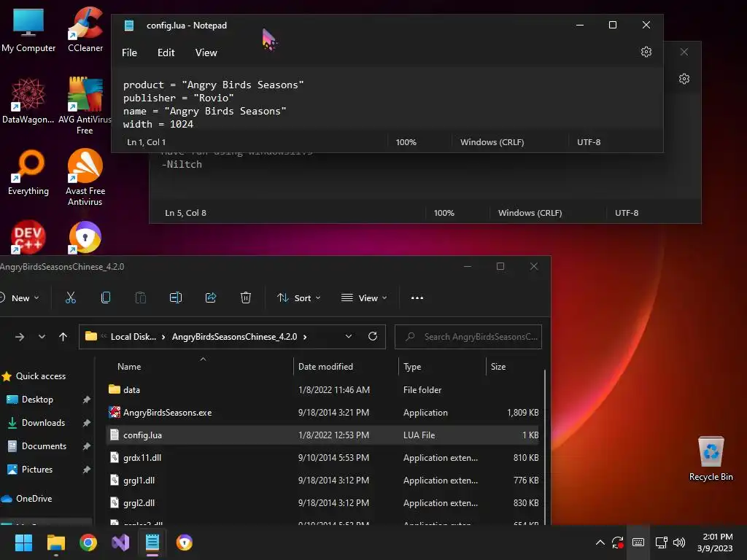Unpin Desktop using its pin icon

coord(86,400)
